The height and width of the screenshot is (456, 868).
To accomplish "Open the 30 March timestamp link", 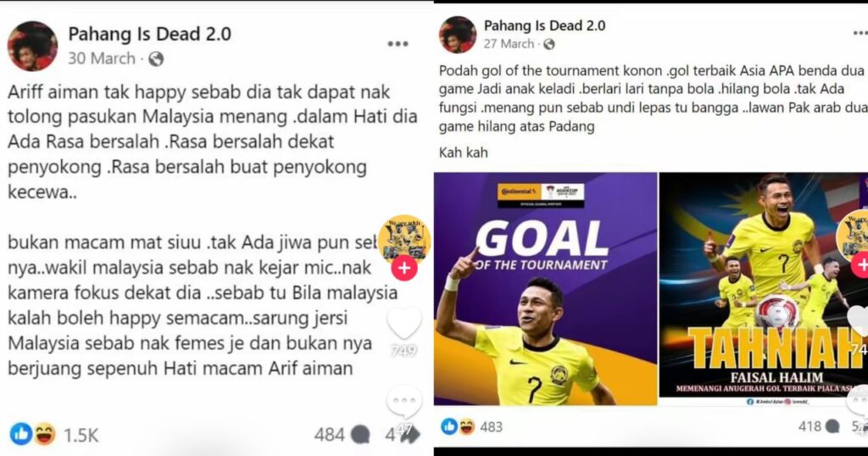I will click(x=102, y=58).
